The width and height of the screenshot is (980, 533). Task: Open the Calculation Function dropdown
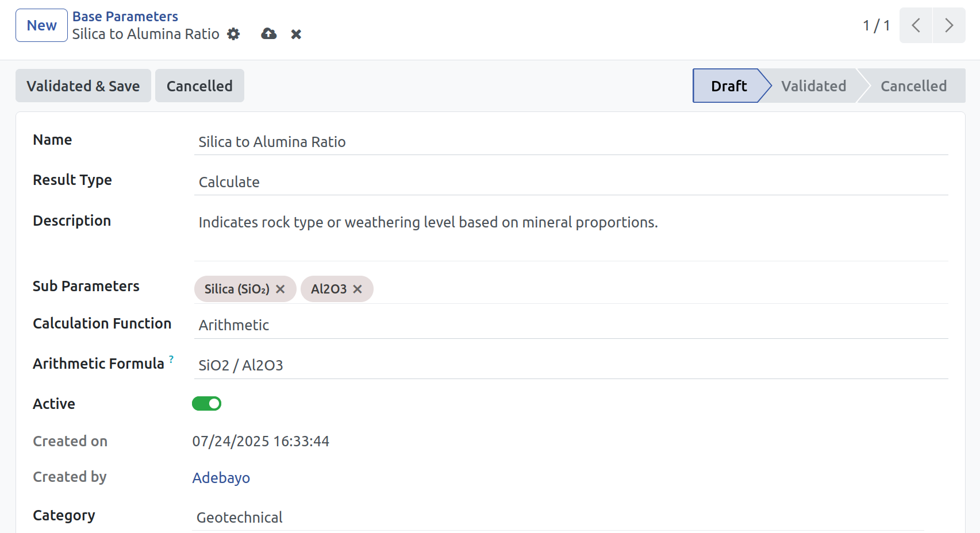coord(571,325)
